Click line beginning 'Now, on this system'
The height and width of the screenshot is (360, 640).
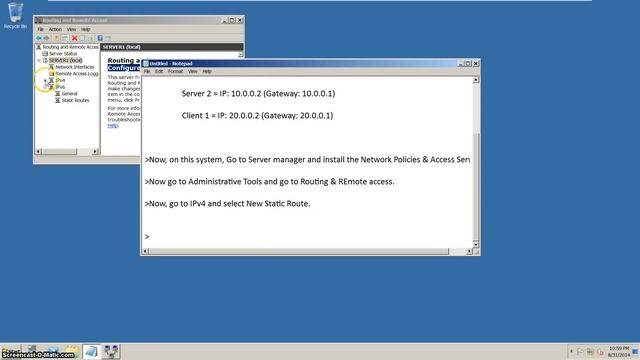tap(307, 160)
